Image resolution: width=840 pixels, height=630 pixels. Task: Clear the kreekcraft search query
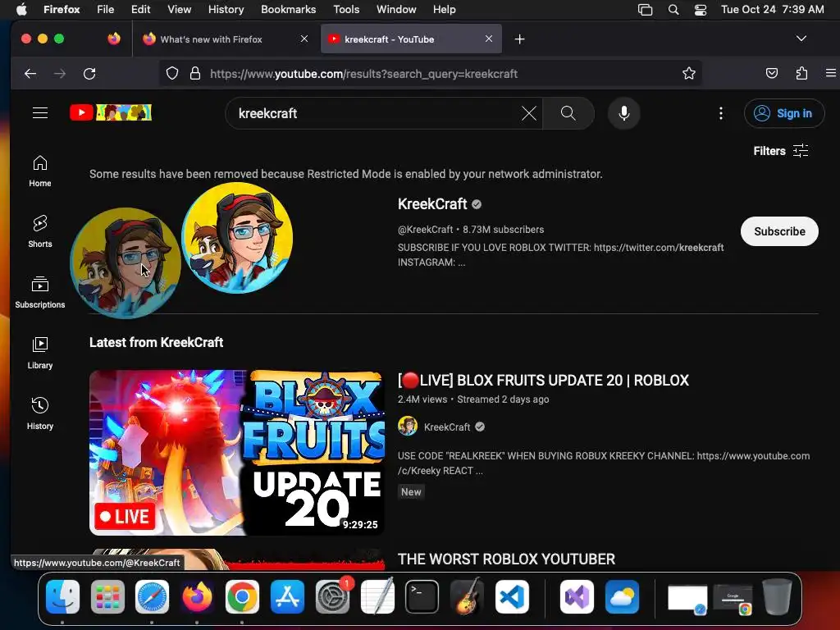point(529,113)
